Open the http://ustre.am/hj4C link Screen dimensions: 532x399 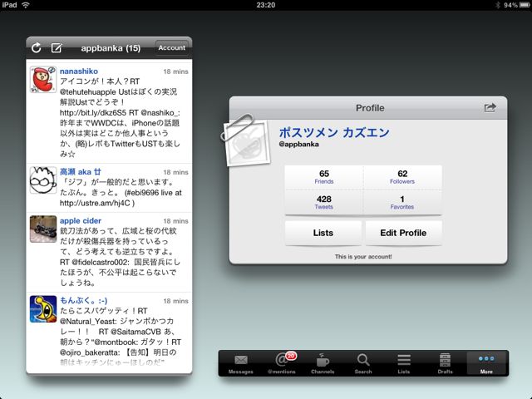95,203
